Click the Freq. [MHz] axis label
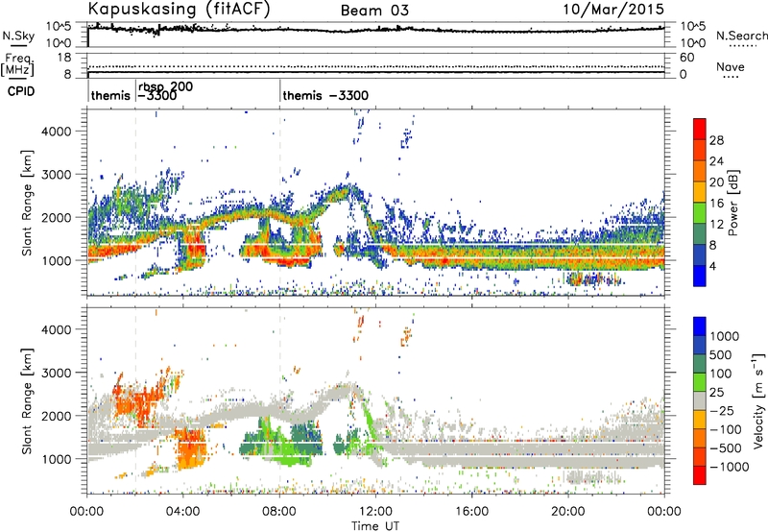768x532 pixels. pyautogui.click(x=17, y=65)
